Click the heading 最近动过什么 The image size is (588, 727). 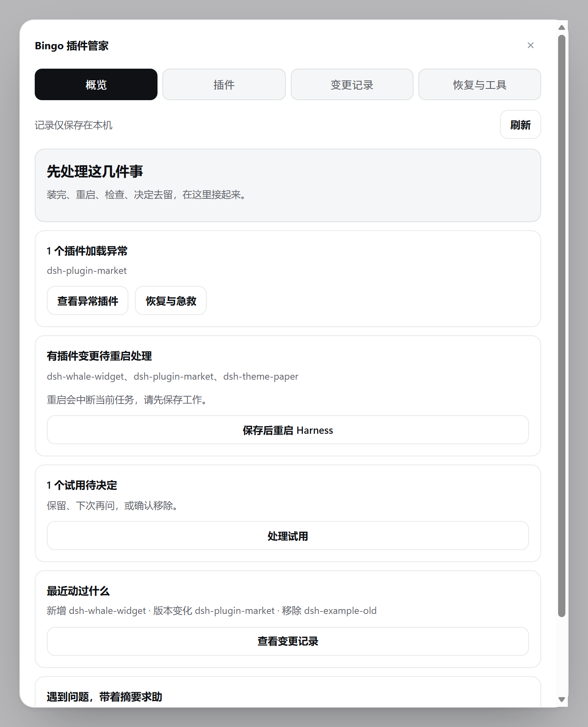(78, 591)
